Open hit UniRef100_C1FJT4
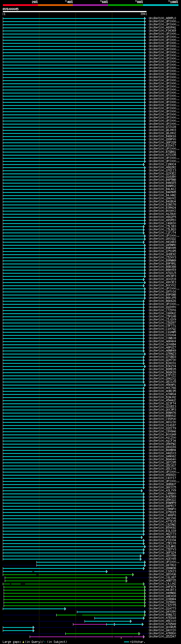Screen dimensions: 181x644 point(162,233)
